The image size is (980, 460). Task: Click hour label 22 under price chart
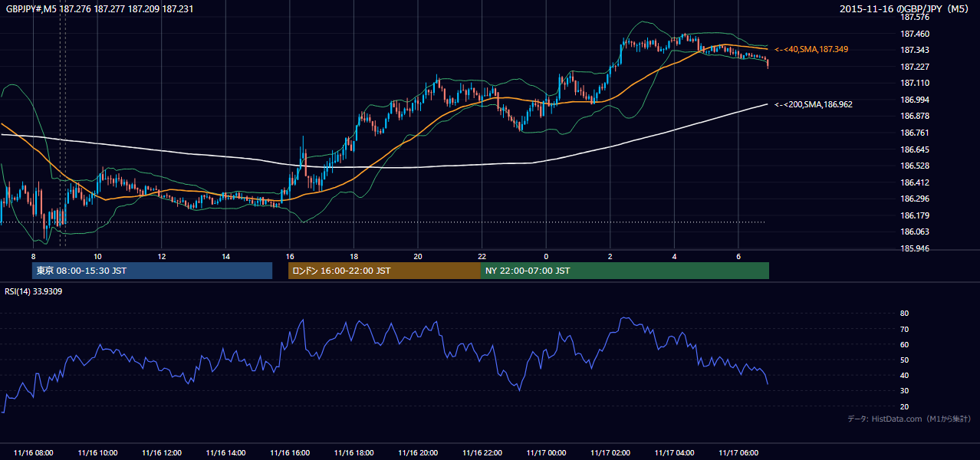482,256
